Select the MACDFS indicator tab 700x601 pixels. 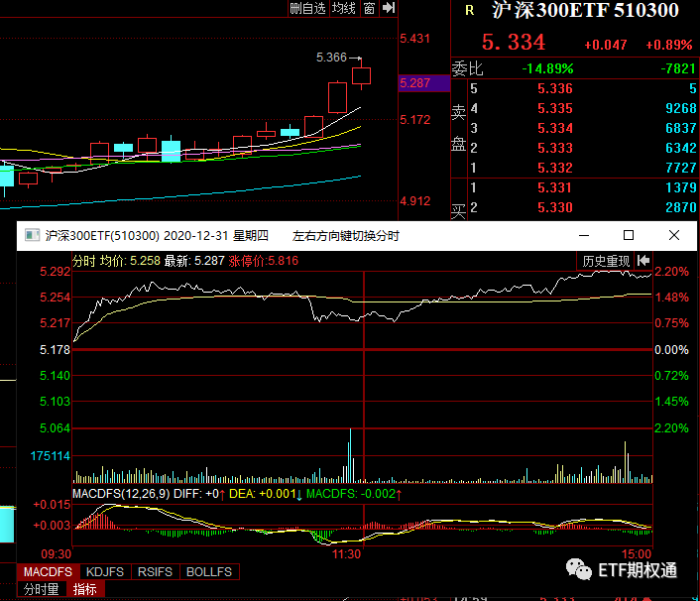(48, 572)
